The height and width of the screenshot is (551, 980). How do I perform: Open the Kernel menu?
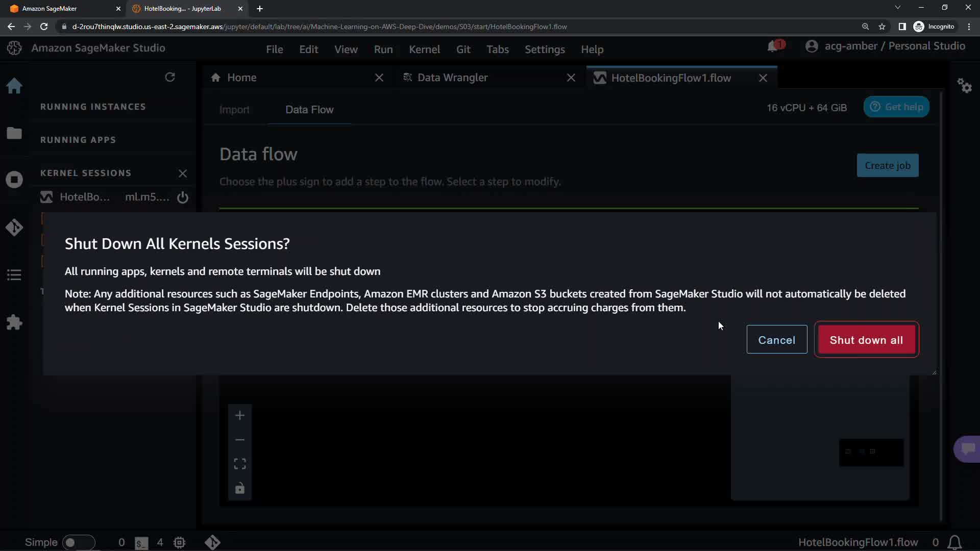point(424,49)
